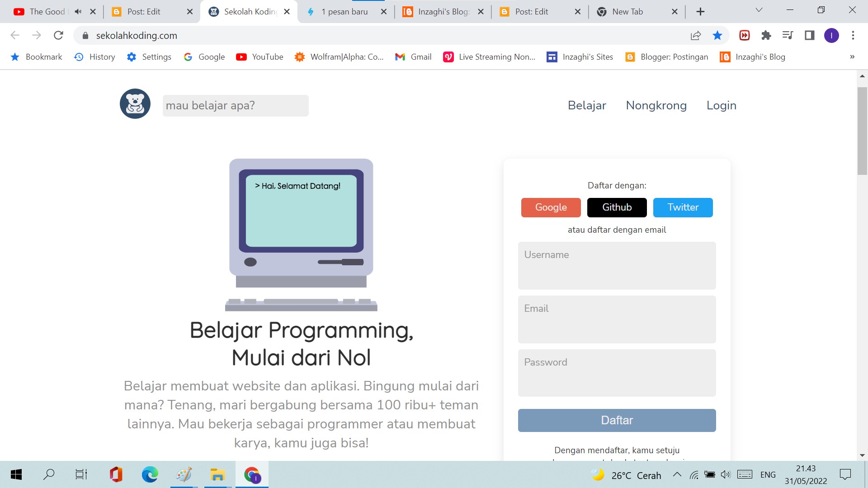Viewport: 868px width, 488px height.
Task: Open the Nongkrong menu item
Action: [x=656, y=105]
